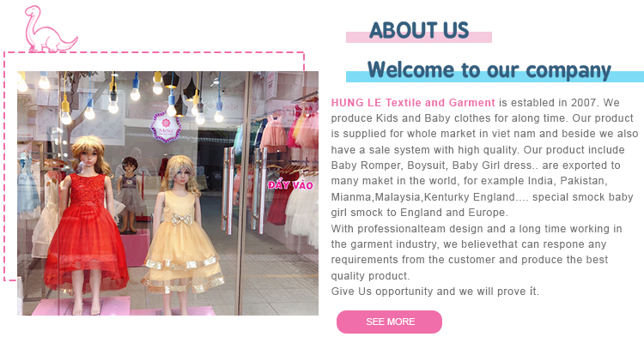Viewport: 644px width, 343px height.
Task: Click the pink dashed border frame
Action: point(154,166)
